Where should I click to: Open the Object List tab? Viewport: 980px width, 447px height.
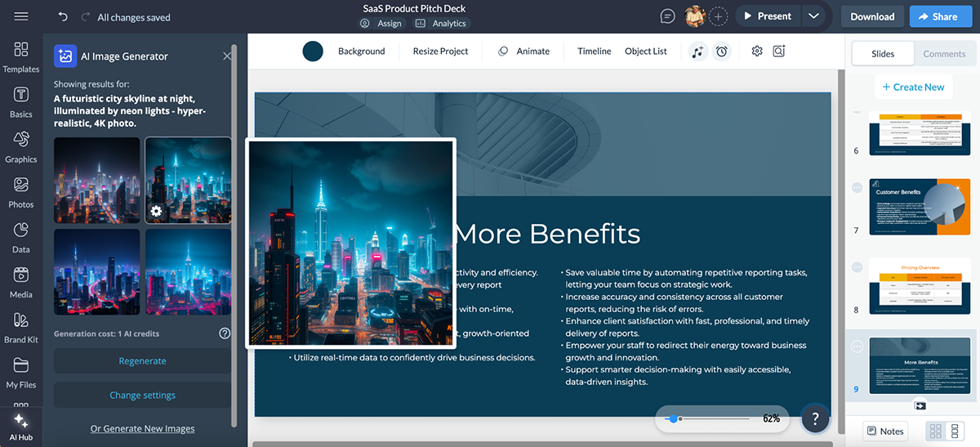pos(645,51)
